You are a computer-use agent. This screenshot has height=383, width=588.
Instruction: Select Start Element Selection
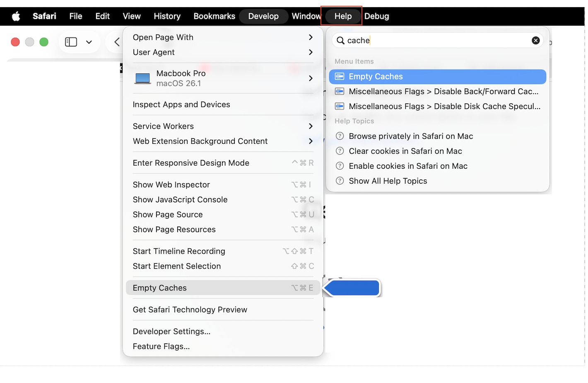pyautogui.click(x=223, y=266)
